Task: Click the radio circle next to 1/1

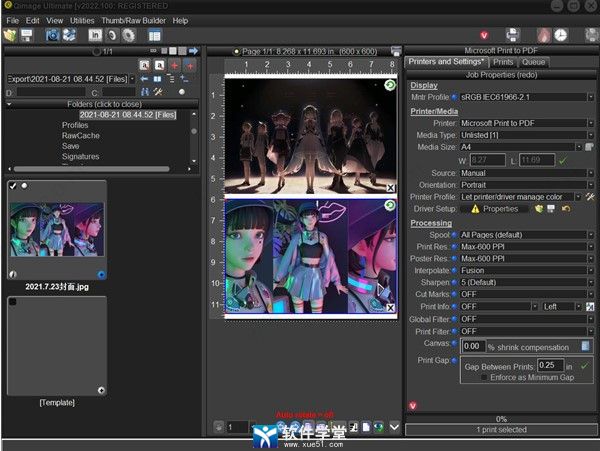Action: 96,51
